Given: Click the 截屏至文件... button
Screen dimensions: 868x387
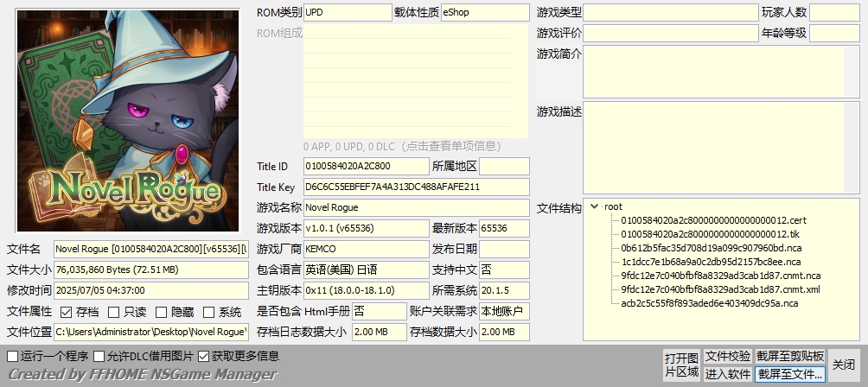Looking at the screenshot, I should (x=790, y=374).
